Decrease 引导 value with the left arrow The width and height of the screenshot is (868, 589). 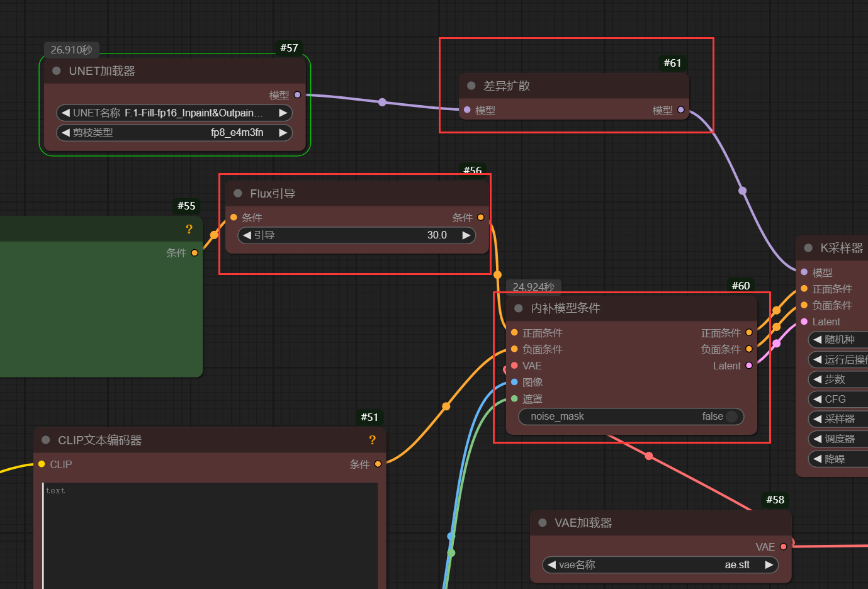pyautogui.click(x=247, y=235)
